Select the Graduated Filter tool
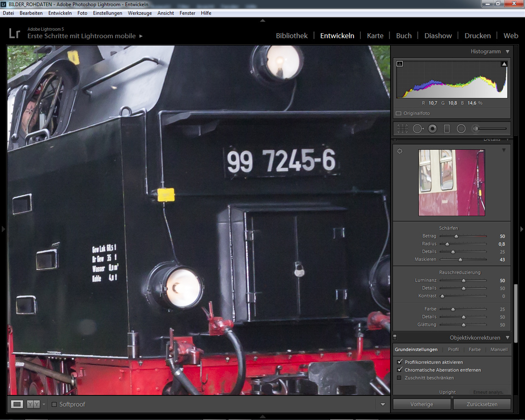 (x=447, y=129)
